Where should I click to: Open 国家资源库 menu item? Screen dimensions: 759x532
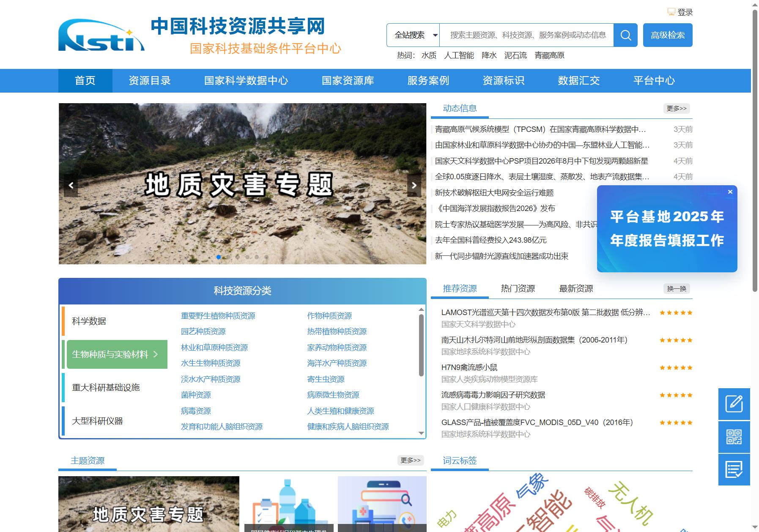click(x=348, y=81)
